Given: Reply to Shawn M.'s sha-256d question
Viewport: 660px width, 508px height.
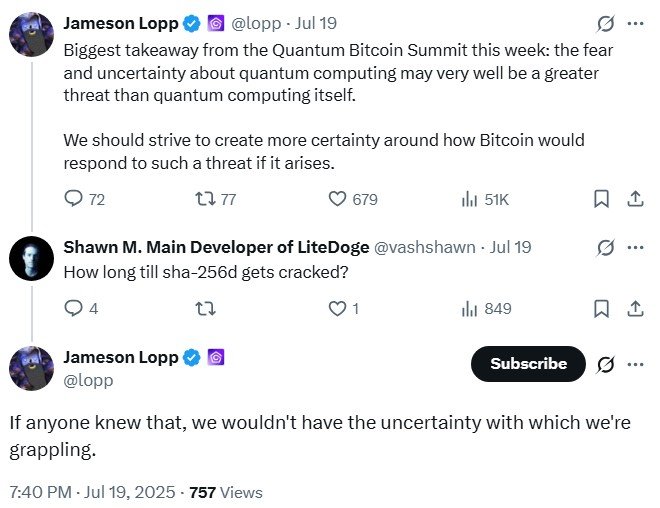Looking at the screenshot, I should 74,309.
